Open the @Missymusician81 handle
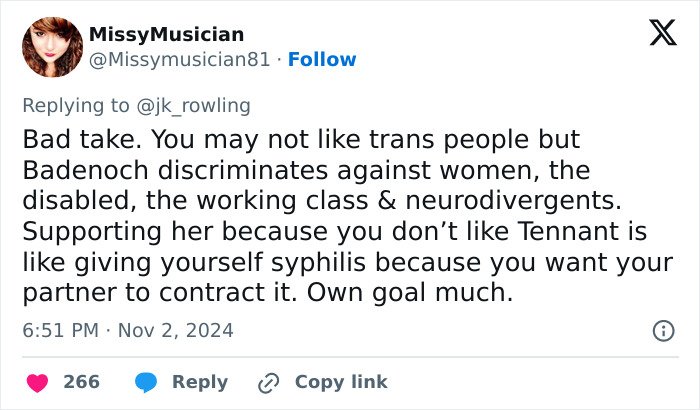Screen dimensions: 700x410 (x=180, y=60)
